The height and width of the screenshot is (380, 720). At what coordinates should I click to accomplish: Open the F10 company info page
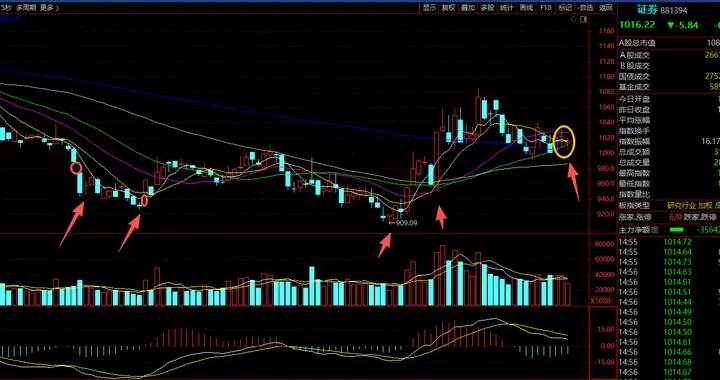[546, 8]
